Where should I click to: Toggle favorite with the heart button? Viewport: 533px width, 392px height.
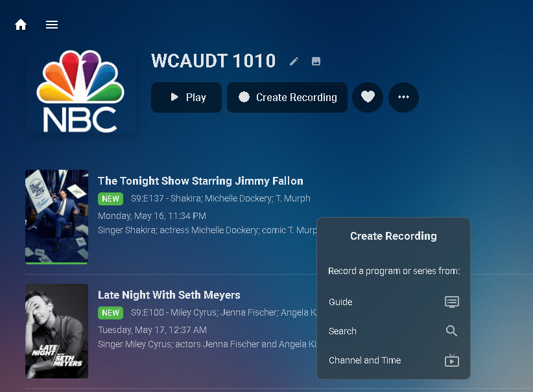coord(368,97)
